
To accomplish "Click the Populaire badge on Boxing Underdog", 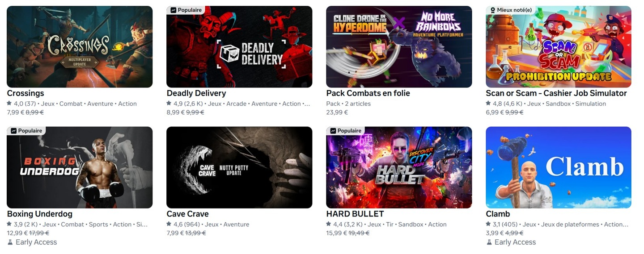I will tap(26, 131).
